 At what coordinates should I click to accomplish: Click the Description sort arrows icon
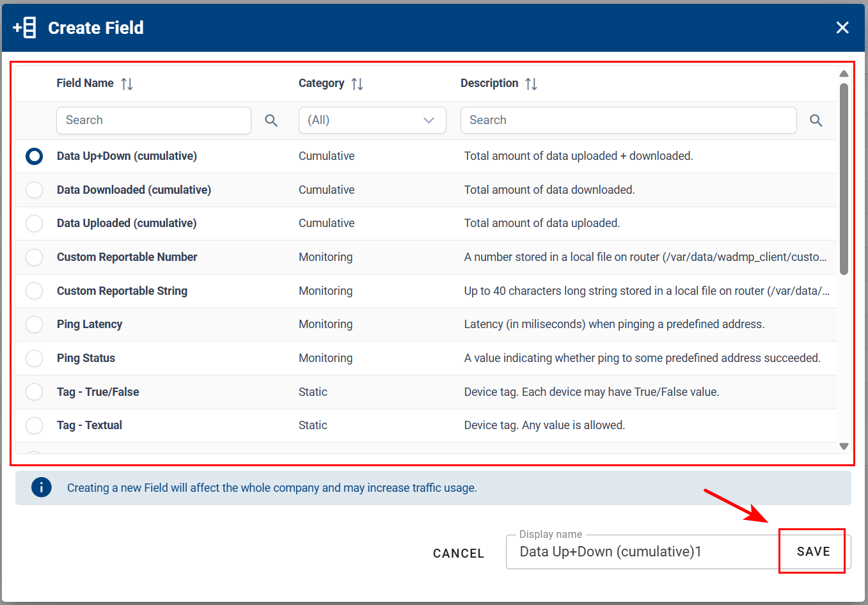click(531, 84)
